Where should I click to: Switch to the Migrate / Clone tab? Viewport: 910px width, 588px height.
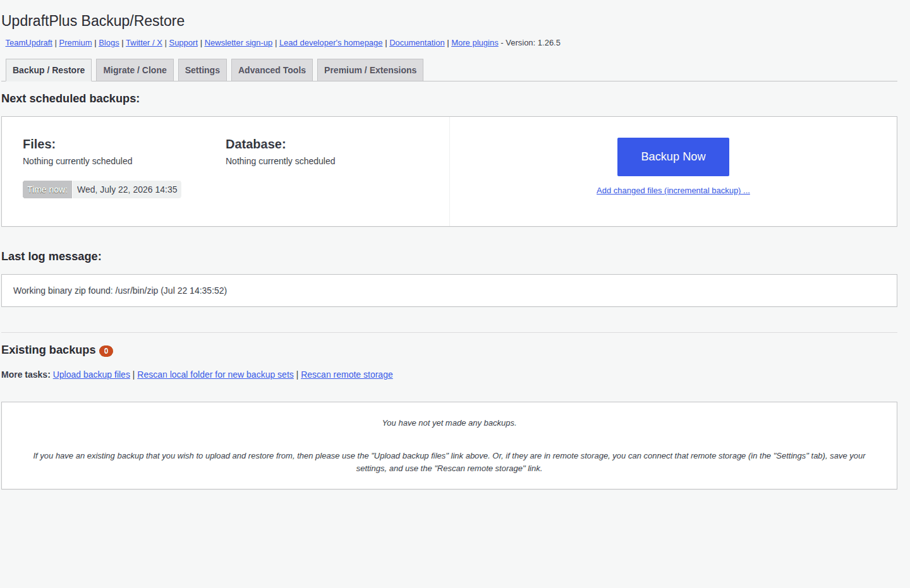(x=135, y=70)
